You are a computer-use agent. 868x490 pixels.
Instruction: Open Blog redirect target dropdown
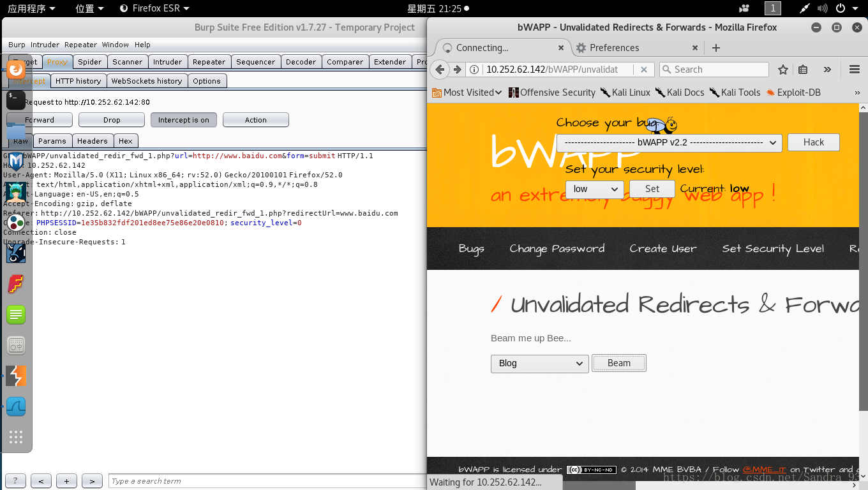click(539, 364)
